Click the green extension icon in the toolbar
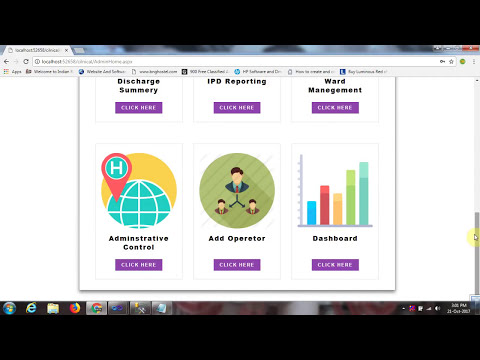This screenshot has height=360, width=480. pos(463,62)
